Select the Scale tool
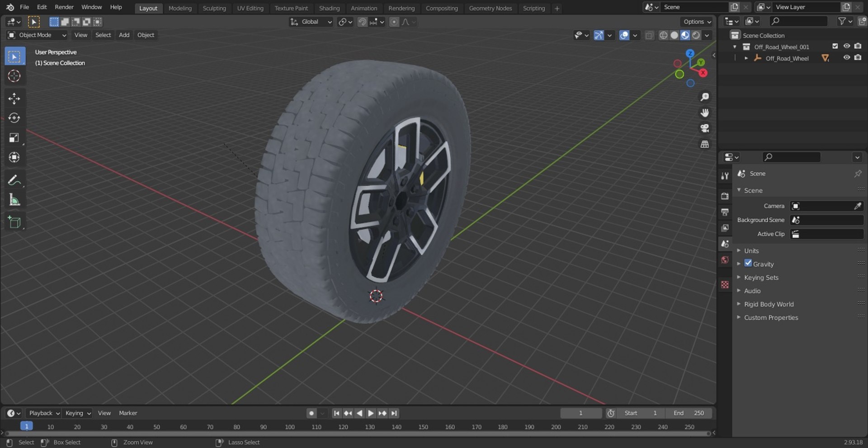This screenshot has width=868, height=448. 14,137
